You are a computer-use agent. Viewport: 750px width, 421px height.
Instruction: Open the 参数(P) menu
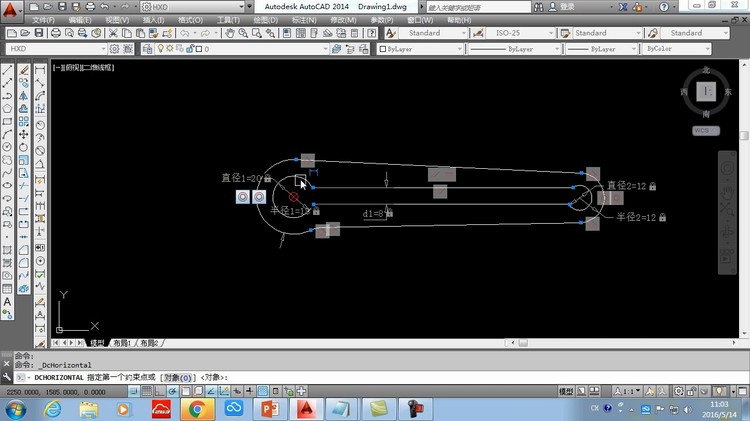(382, 20)
